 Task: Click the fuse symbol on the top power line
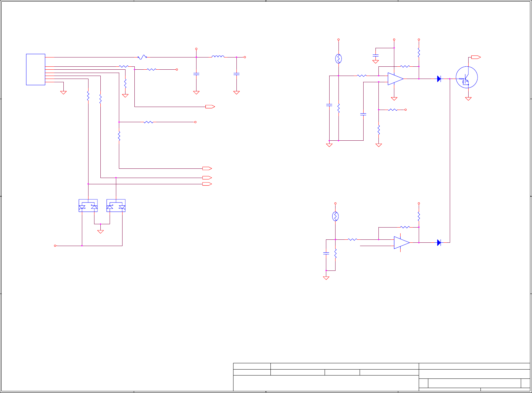click(142, 57)
